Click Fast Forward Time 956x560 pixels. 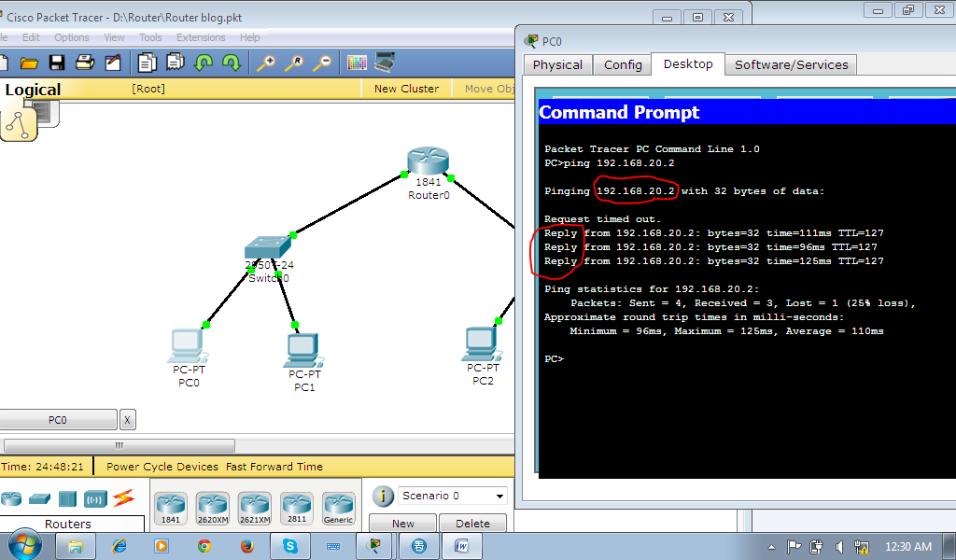tap(274, 467)
